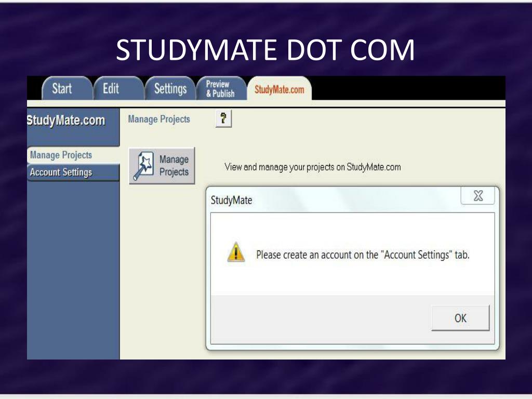Select the StudyMate.com tab
Screen dimensions: 532x399
coord(280,88)
